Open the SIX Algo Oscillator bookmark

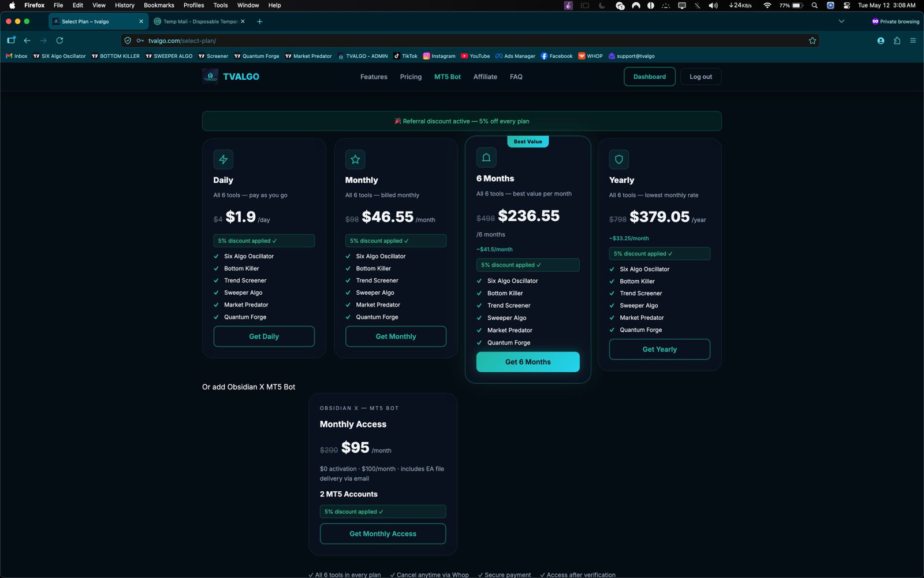tap(59, 56)
